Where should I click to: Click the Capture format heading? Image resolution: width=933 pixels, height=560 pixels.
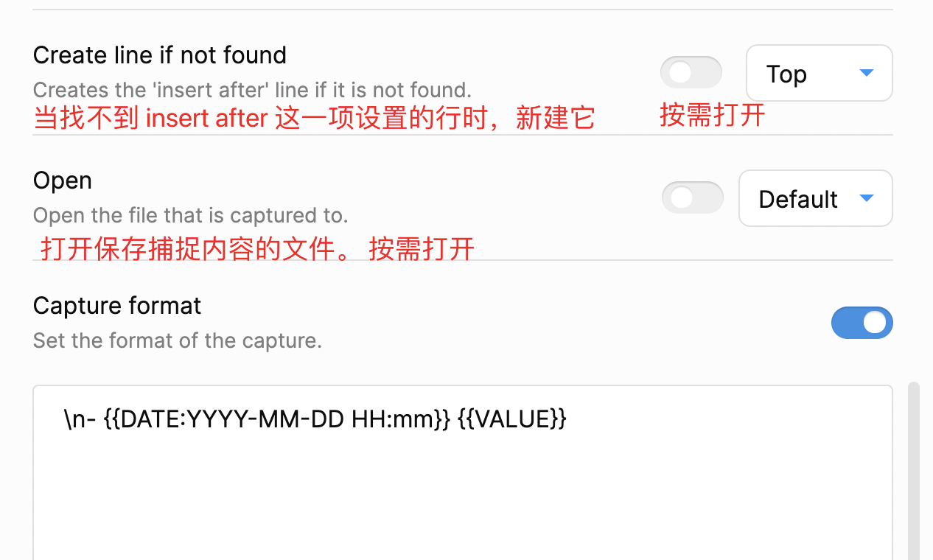(117, 306)
